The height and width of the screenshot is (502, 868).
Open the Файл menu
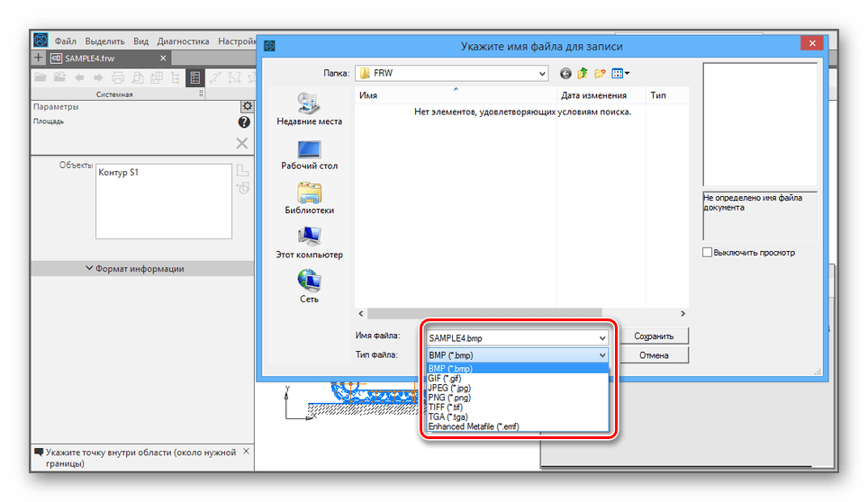coord(65,41)
